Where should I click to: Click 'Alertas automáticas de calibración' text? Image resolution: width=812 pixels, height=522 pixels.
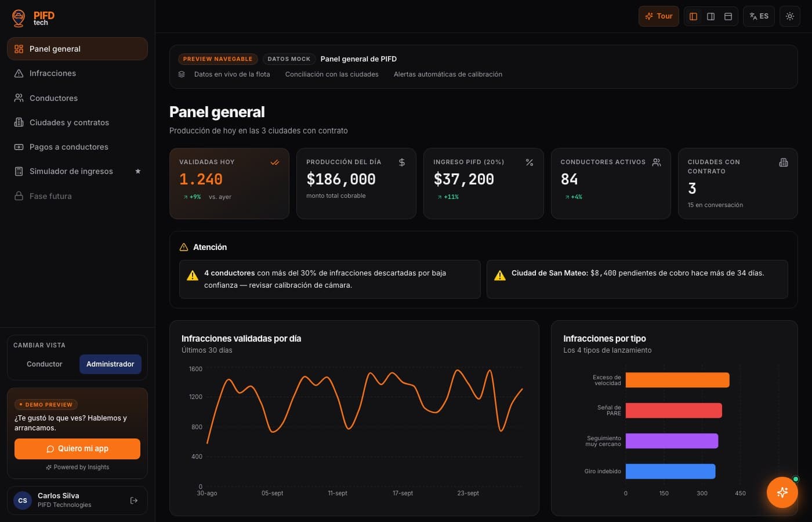pyautogui.click(x=448, y=74)
